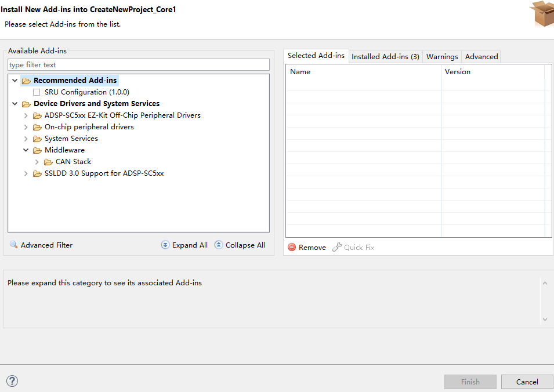
Task: Collapse the Device Drivers and System Services category
Action: [15, 103]
